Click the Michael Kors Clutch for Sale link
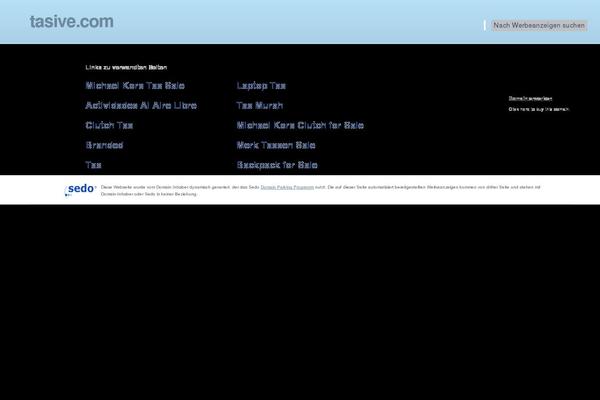 click(x=300, y=125)
